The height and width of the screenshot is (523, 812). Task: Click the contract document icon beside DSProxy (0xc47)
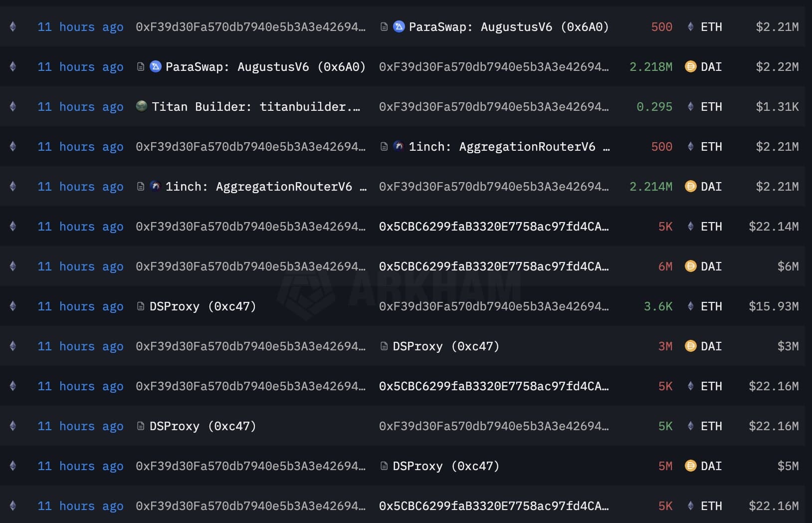pos(139,306)
